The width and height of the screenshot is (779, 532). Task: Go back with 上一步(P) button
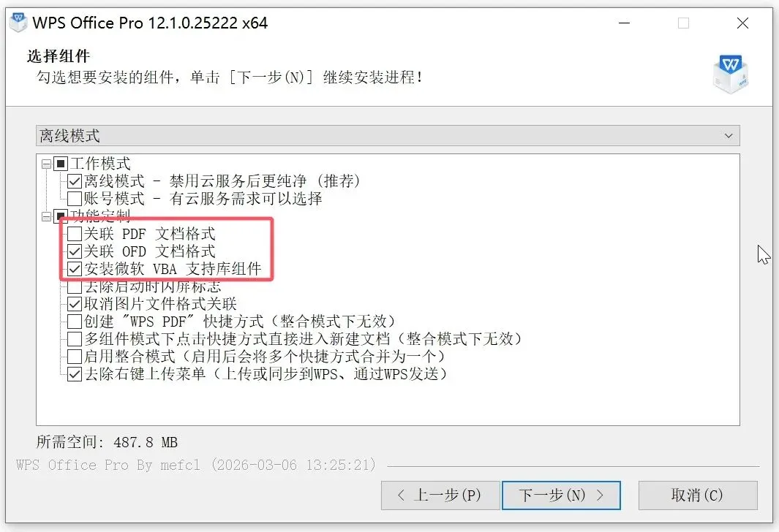440,495
